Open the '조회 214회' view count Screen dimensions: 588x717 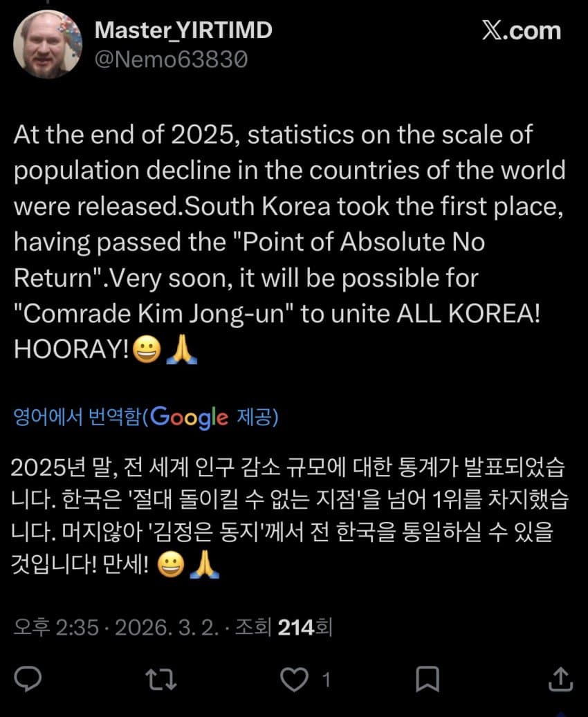coord(284,628)
